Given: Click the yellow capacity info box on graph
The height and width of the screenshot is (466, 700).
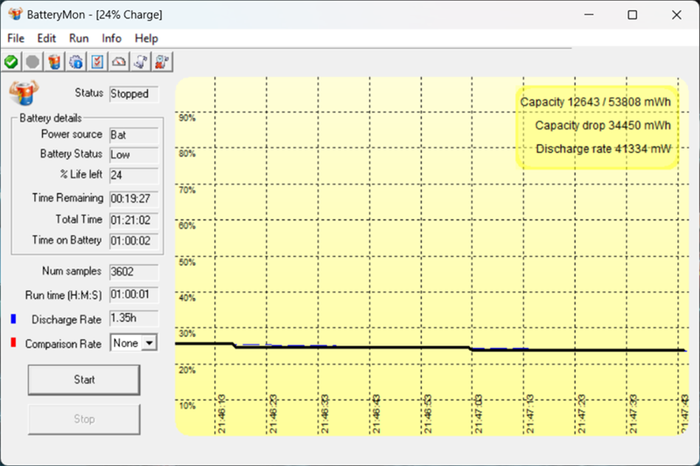Looking at the screenshot, I should coord(596,125).
